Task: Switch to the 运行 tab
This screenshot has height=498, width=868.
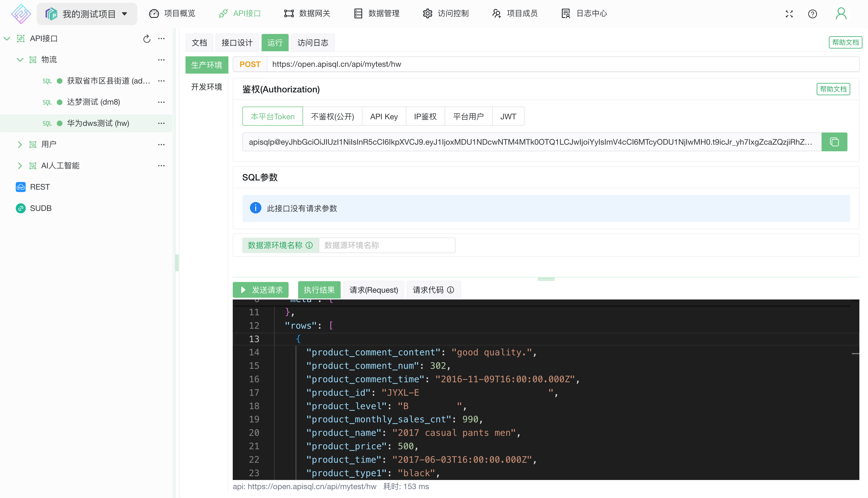Action: tap(275, 43)
